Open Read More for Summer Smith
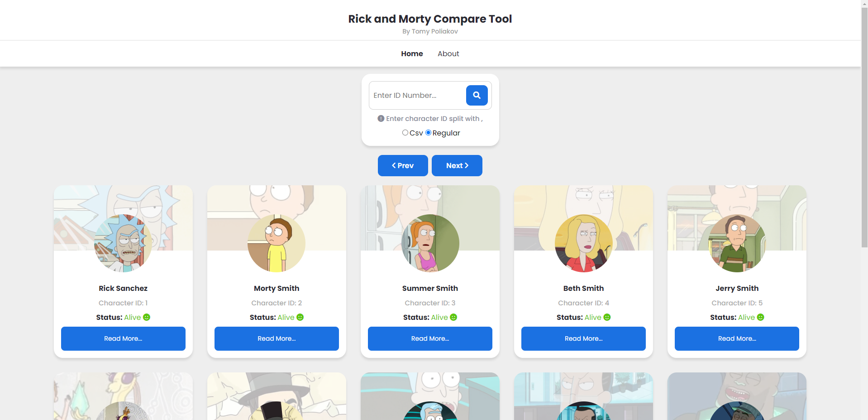The height and width of the screenshot is (420, 868). 430,338
